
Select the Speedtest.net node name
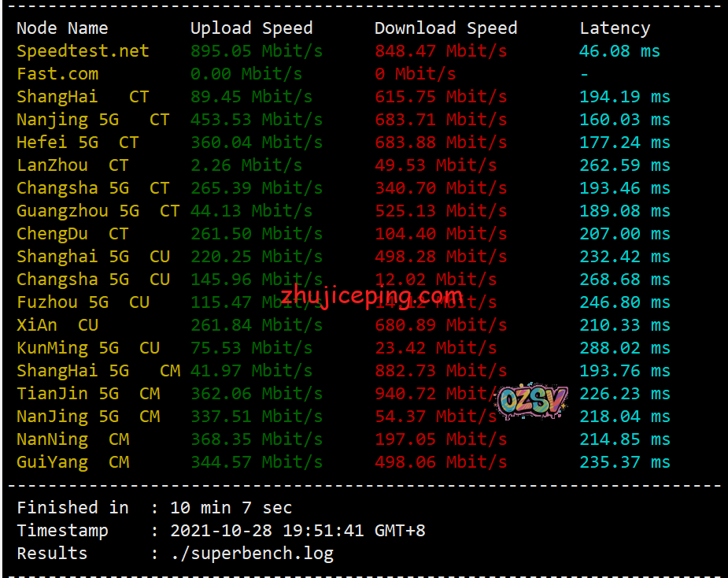coord(83,51)
